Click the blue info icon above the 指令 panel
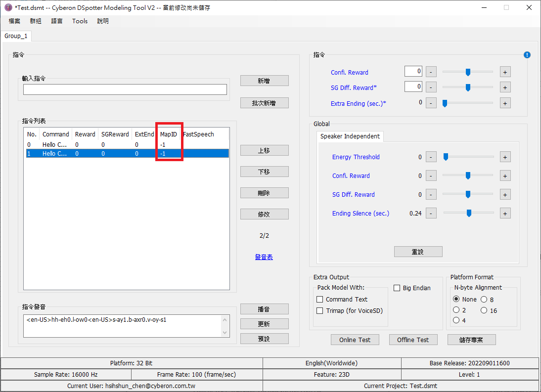The image size is (541, 392). click(527, 55)
